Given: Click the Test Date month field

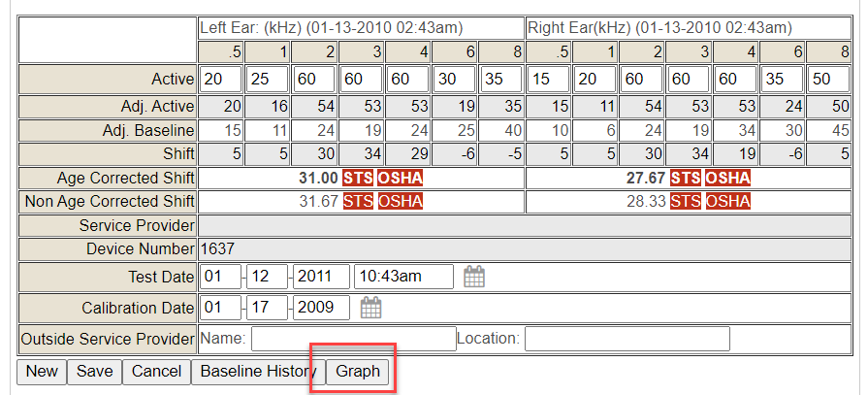Looking at the screenshot, I should pos(220,277).
